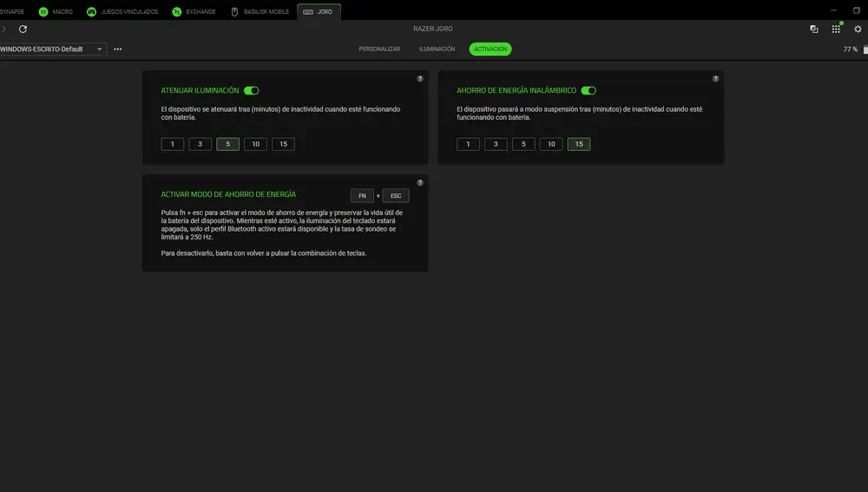The width and height of the screenshot is (868, 492).
Task: Set wireless sleep to 15 minutes
Action: click(x=578, y=144)
